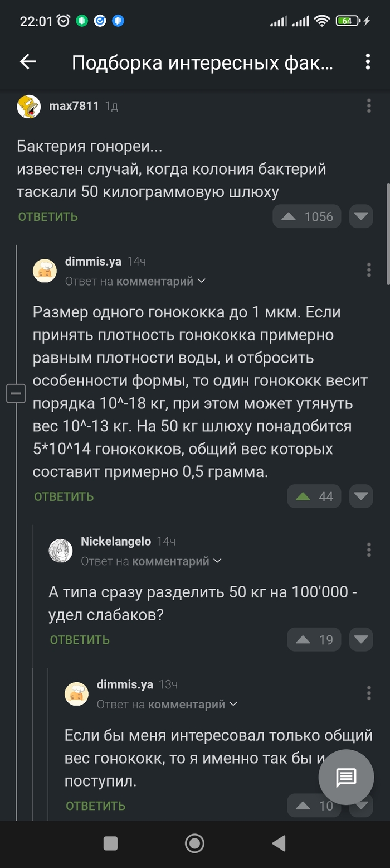The width and height of the screenshot is (390, 868).
Task: Upvote the dimmis.ya comment rated 44
Action: coord(303,496)
